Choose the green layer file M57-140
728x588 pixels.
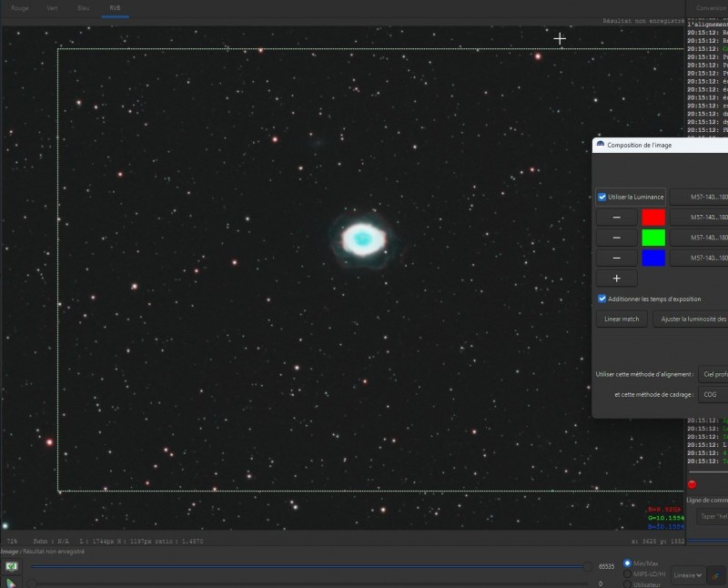point(699,238)
